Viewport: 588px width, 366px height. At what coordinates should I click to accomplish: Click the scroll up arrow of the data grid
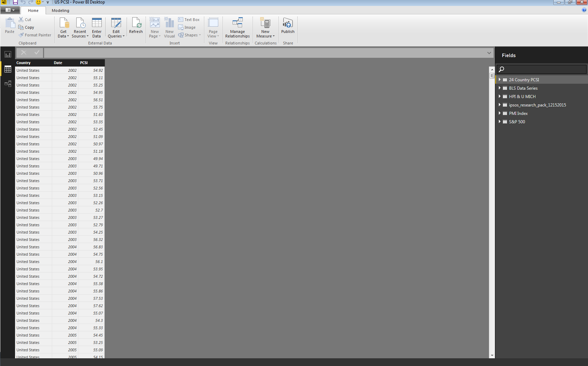point(492,70)
